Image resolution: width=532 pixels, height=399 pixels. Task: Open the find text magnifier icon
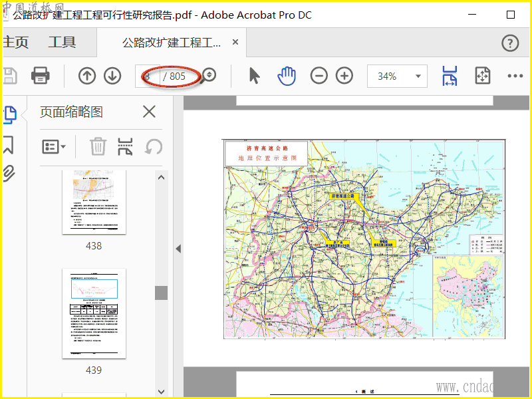click(x=208, y=76)
